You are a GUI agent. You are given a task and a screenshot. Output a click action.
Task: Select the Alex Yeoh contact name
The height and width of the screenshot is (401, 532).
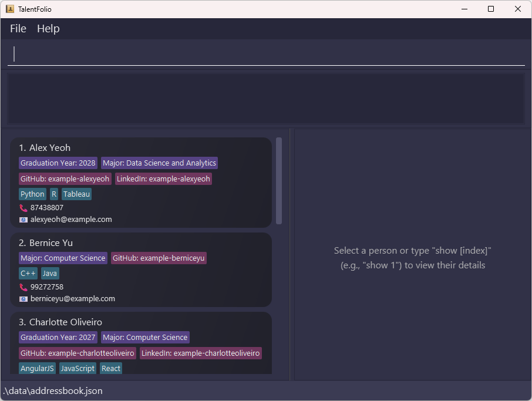point(49,148)
